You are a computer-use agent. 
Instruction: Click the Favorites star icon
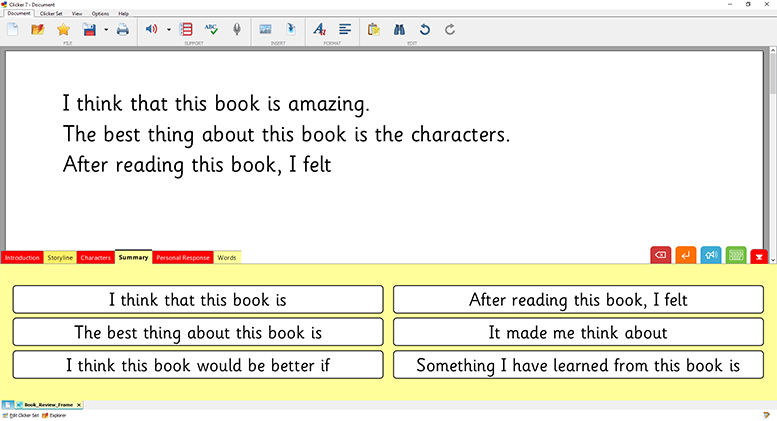click(63, 29)
